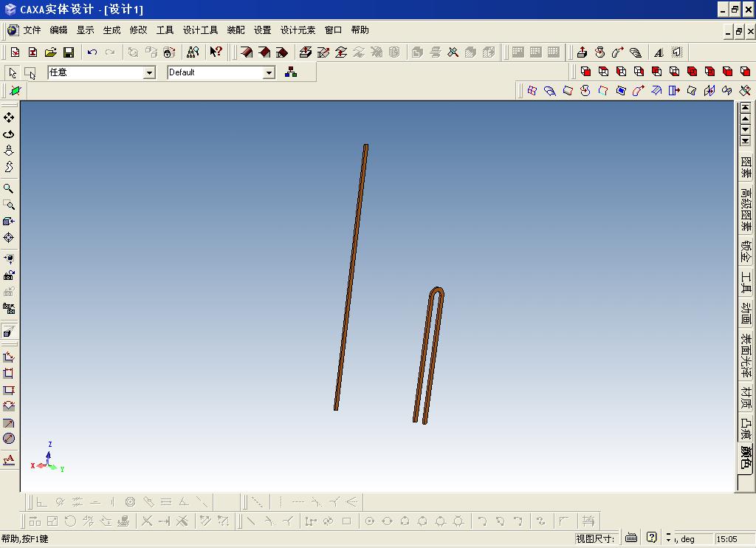Select the pan view tool
The width and height of the screenshot is (756, 548).
[9, 117]
